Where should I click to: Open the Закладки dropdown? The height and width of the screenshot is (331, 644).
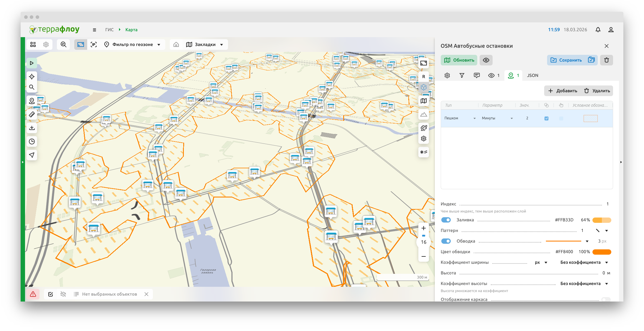click(x=205, y=45)
